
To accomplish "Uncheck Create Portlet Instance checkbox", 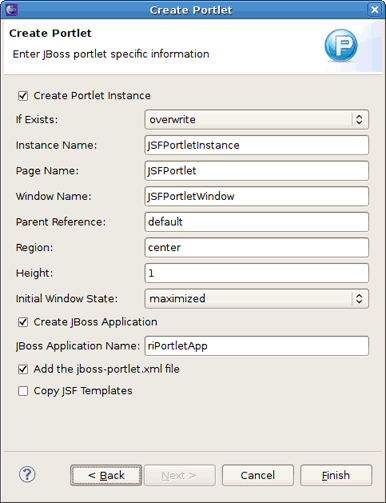I will click(23, 96).
